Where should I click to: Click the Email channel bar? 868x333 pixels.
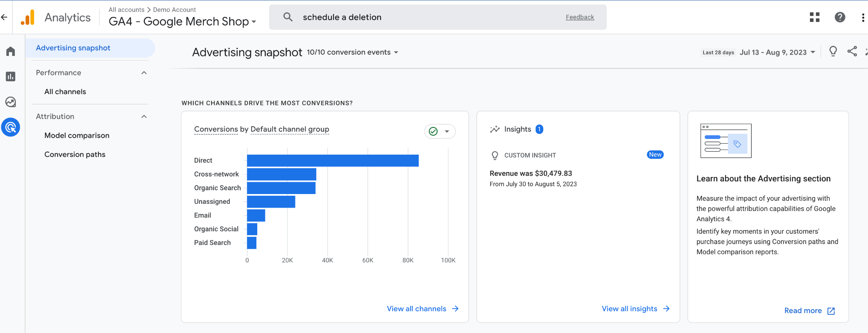pyautogui.click(x=256, y=215)
